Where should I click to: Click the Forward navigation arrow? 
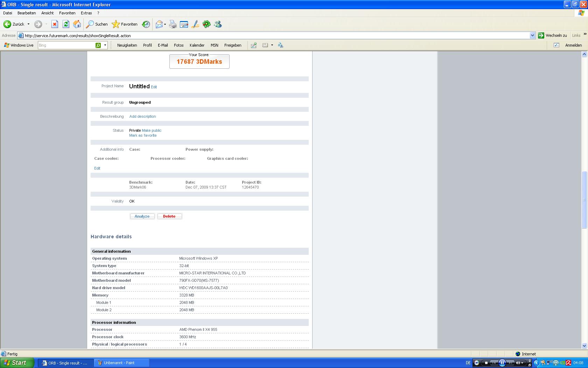coord(38,24)
